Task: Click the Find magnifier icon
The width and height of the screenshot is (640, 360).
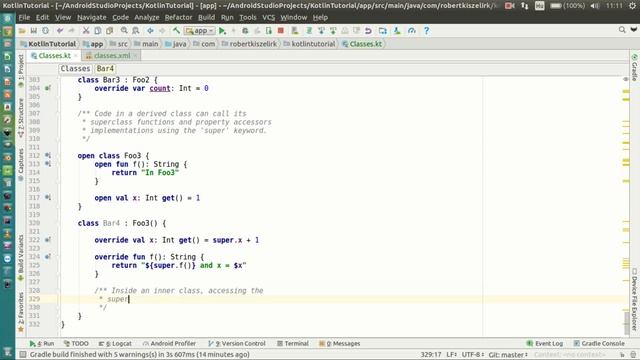Action: coord(124,31)
